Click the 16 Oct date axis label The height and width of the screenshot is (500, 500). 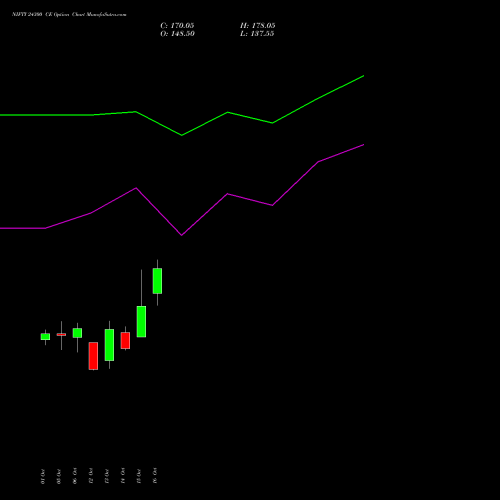(155, 476)
